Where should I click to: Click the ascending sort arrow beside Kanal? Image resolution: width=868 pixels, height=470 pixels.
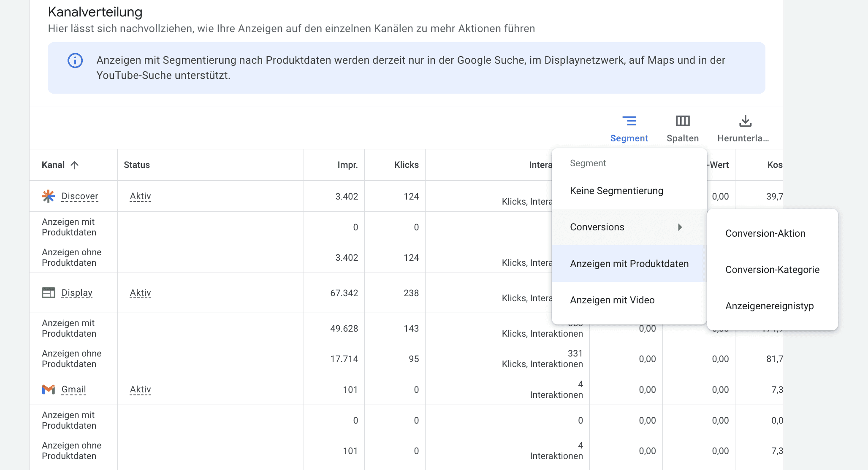click(74, 165)
